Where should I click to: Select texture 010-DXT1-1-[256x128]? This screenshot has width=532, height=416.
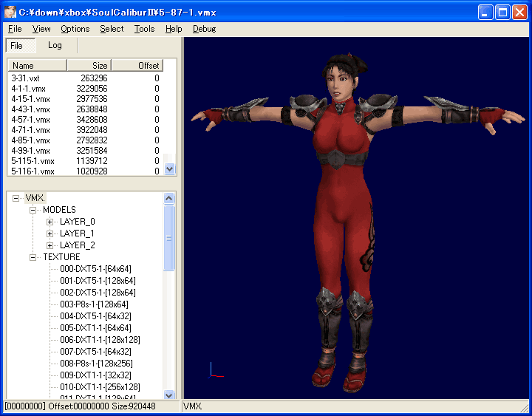tap(100, 387)
